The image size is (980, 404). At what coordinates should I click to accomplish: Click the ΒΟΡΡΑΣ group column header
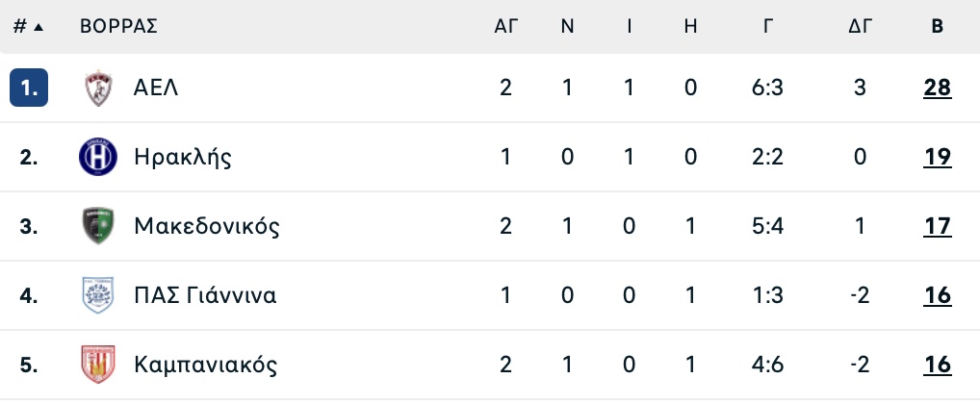(118, 26)
